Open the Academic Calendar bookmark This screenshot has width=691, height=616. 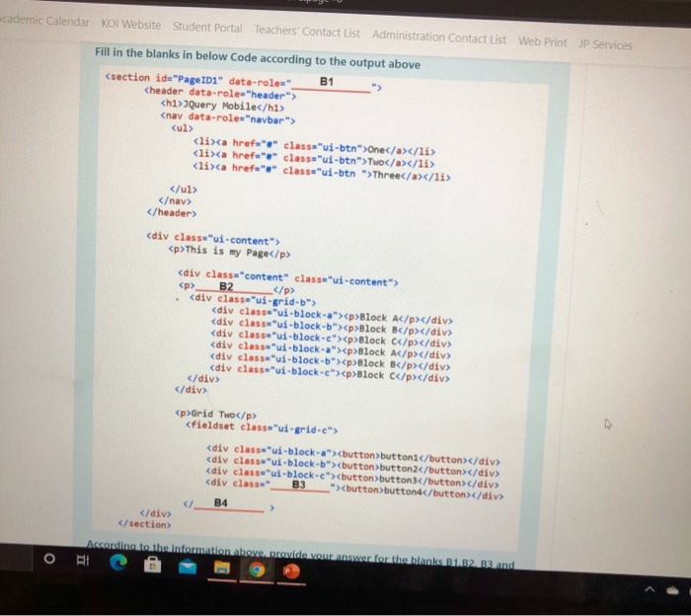point(44,21)
